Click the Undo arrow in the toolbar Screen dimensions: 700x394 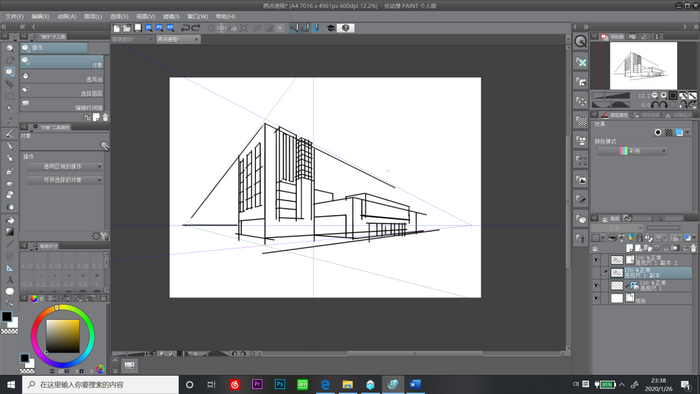point(185,28)
